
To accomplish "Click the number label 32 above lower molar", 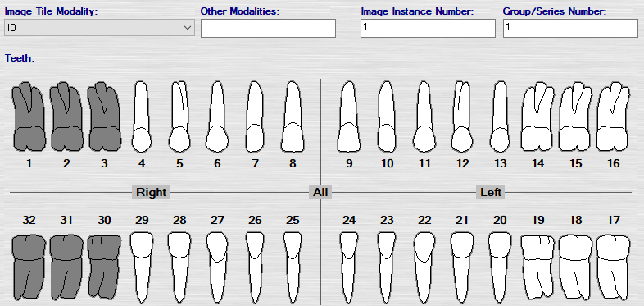I will 29,220.
